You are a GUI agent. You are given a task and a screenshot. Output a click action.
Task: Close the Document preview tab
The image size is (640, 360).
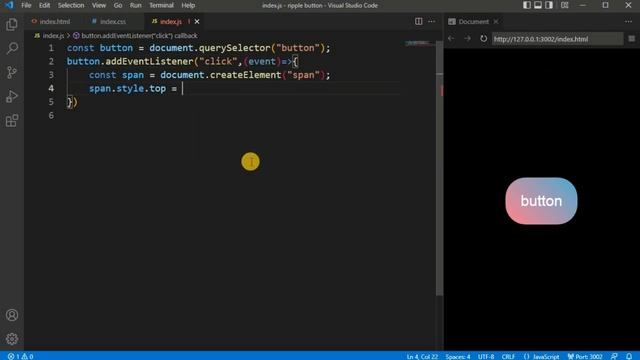(x=496, y=21)
